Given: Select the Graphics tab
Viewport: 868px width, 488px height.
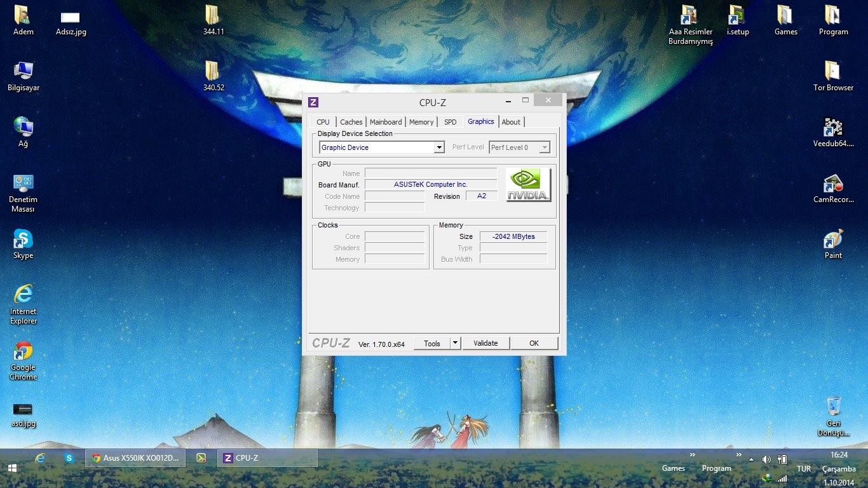Looking at the screenshot, I should (481, 121).
